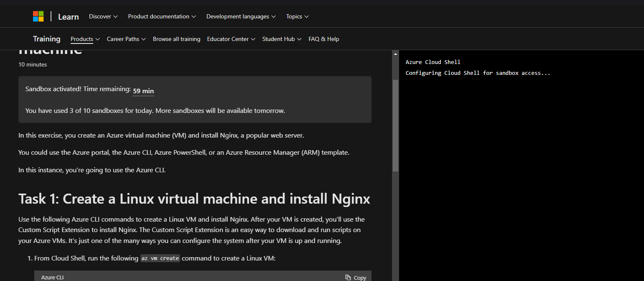Image resolution: width=644 pixels, height=281 pixels.
Task: Open the Training section link
Action: (x=47, y=39)
